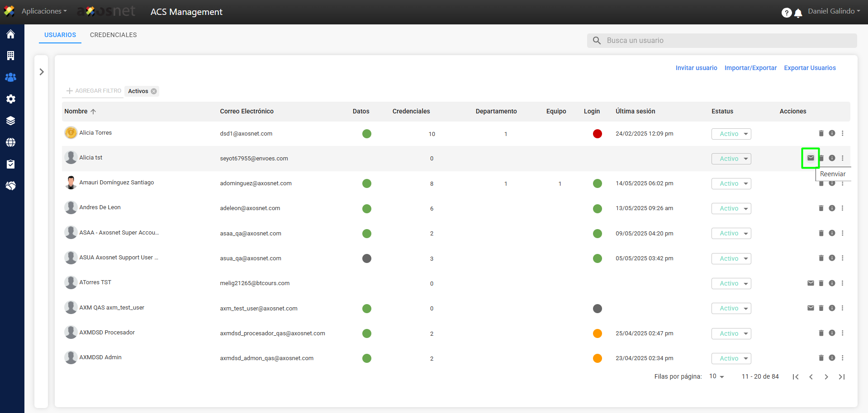Show info icon for Alicia tst
This screenshot has width=868, height=413.
pos(832,158)
